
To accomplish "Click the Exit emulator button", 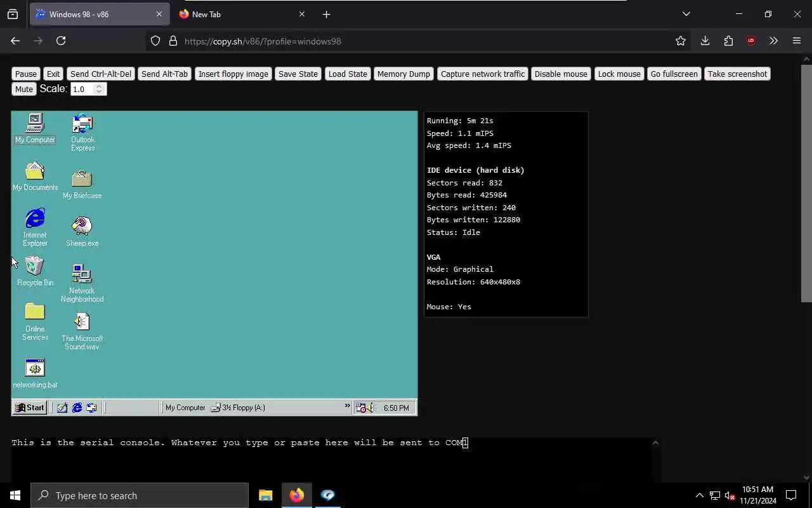I will coord(53,74).
